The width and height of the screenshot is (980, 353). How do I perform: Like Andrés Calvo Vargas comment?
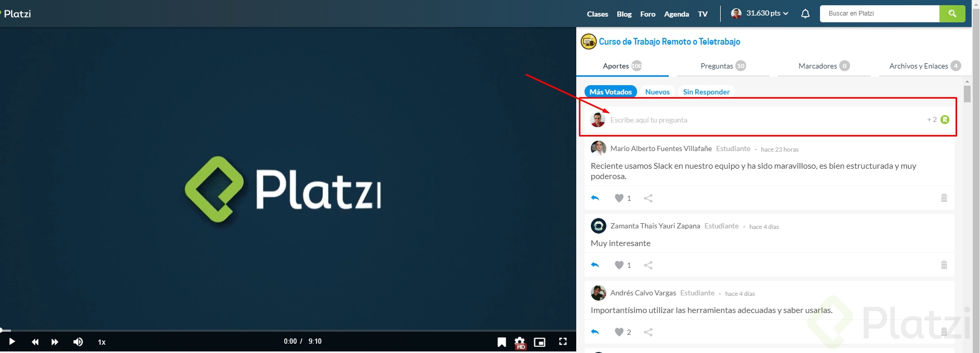point(619,332)
